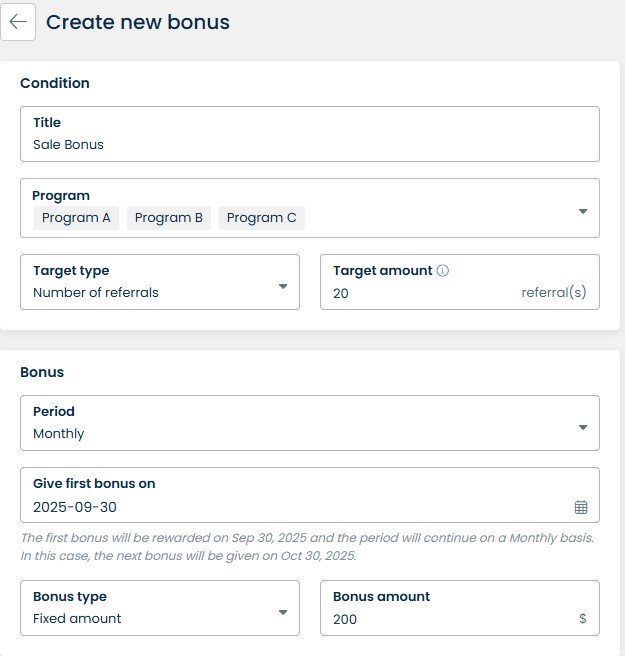Click the info icon beside Target amount

click(x=443, y=271)
